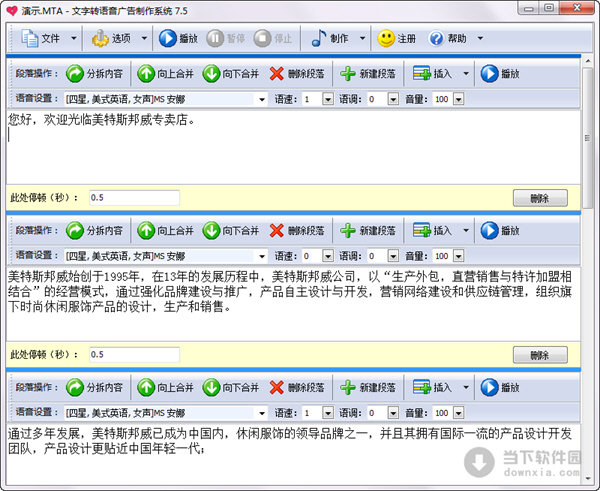Viewport: 600px width, 491px height.
Task: Click 新建段落 in the third paragraph toolbar
Action: (368, 388)
